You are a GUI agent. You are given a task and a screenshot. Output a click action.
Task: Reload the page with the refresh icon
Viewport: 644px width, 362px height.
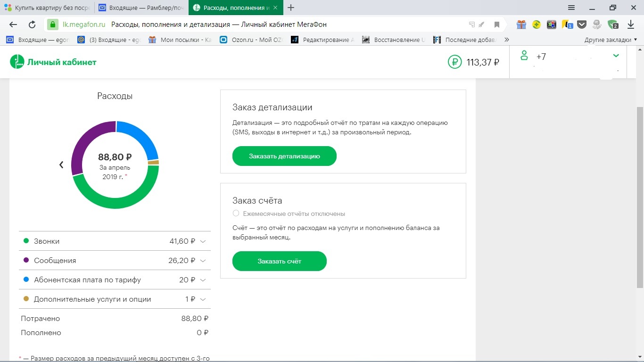pyautogui.click(x=32, y=25)
